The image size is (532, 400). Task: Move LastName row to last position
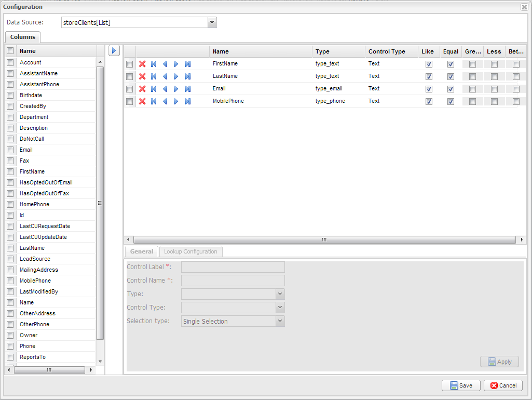[x=187, y=76]
